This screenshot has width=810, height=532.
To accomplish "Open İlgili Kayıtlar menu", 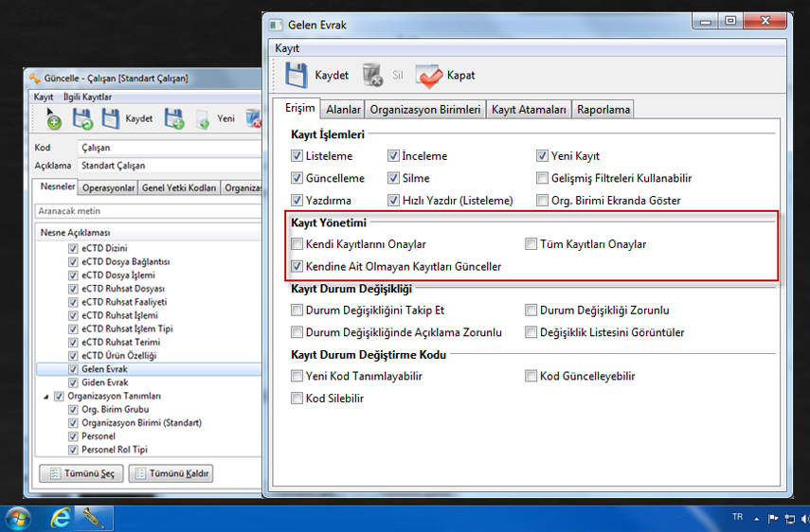I will coord(87,97).
